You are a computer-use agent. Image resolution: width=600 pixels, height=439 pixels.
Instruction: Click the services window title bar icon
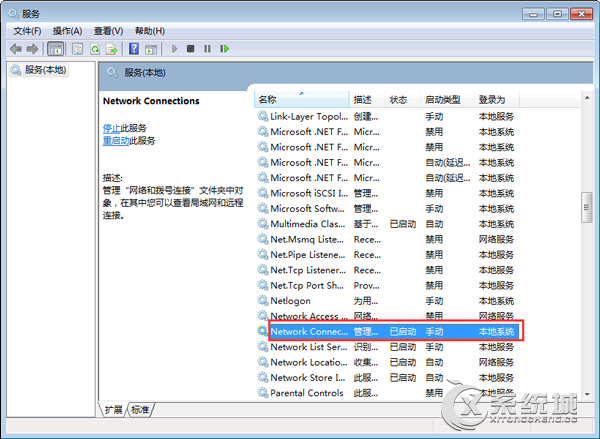click(x=13, y=14)
